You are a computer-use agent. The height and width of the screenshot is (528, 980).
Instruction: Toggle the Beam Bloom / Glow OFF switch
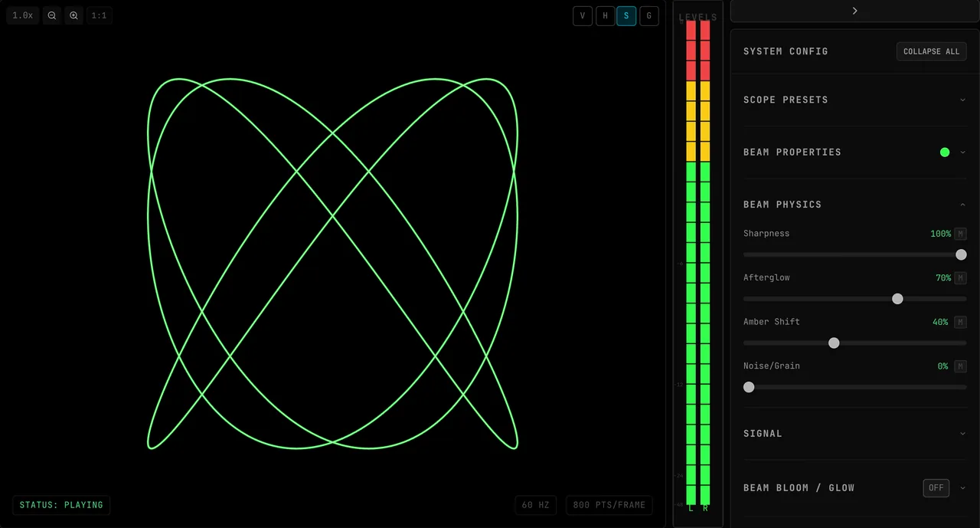click(x=936, y=488)
